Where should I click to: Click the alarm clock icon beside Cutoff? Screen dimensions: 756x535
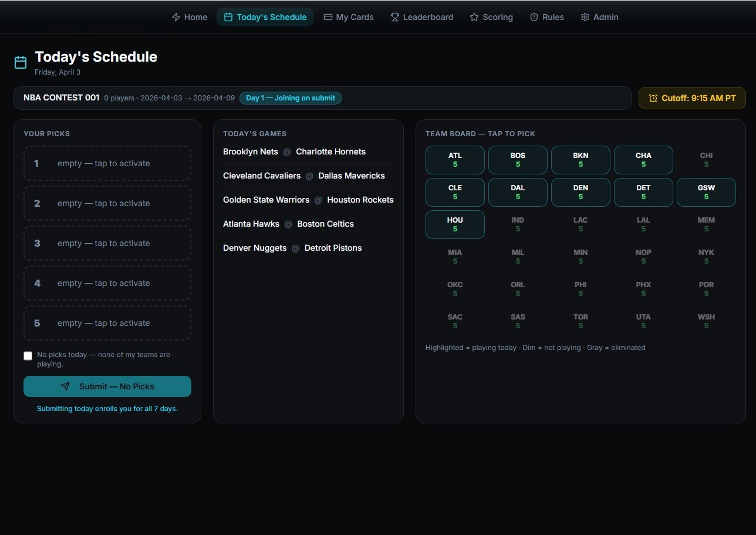coord(653,98)
